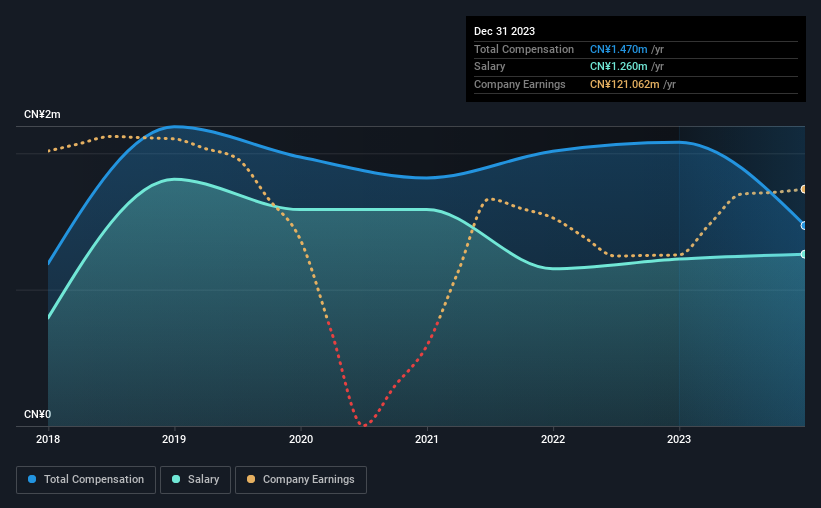Click the Salary tooltip row label

pyautogui.click(x=490, y=67)
